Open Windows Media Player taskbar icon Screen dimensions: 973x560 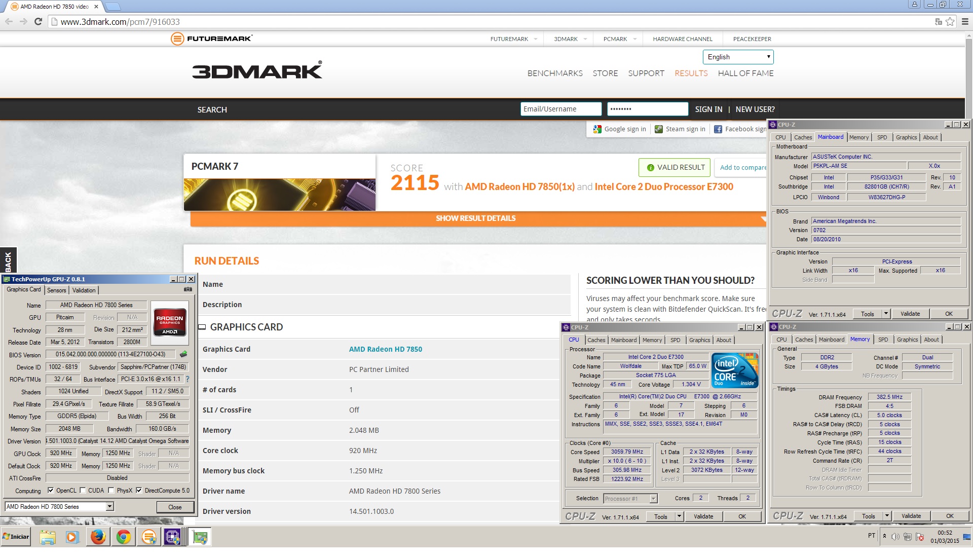[72, 537]
